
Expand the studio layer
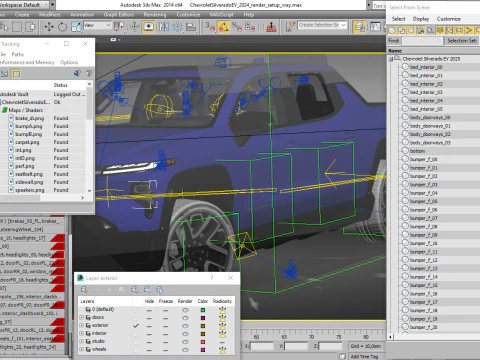(81, 341)
